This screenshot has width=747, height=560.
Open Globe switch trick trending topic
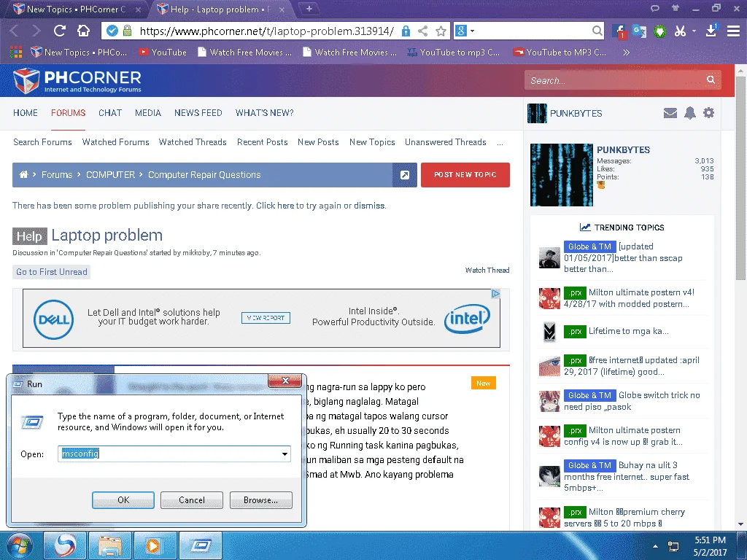tap(631, 401)
